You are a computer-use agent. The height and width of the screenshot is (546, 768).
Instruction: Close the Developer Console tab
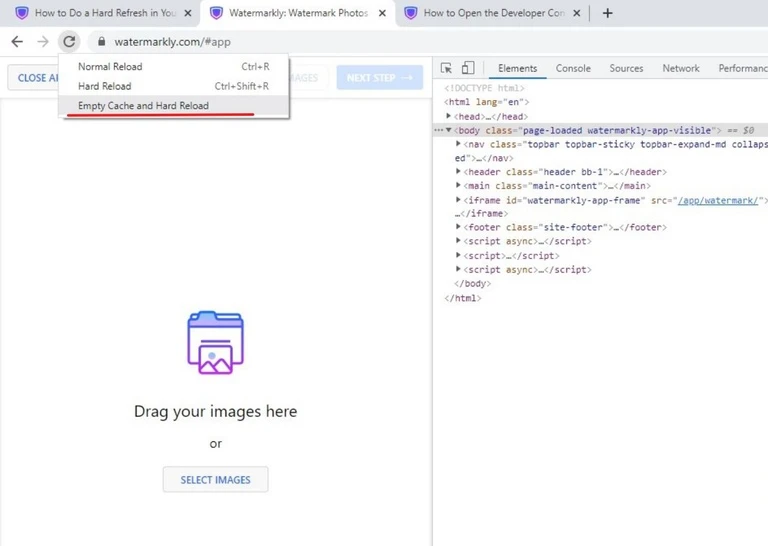(x=577, y=13)
